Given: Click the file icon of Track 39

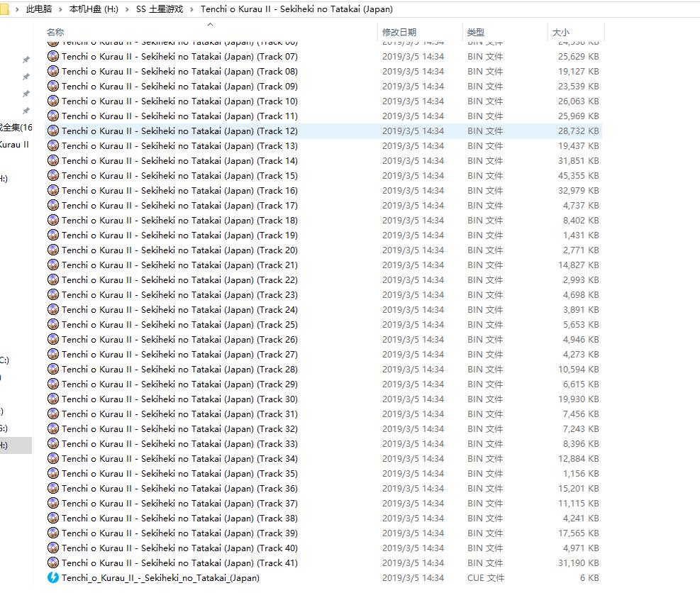Looking at the screenshot, I should pyautogui.click(x=53, y=533).
